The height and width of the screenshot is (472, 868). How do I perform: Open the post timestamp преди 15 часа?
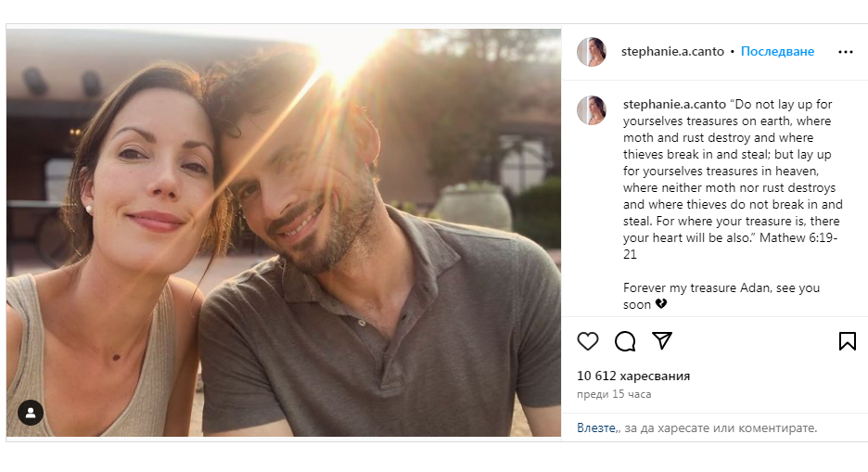(614, 394)
